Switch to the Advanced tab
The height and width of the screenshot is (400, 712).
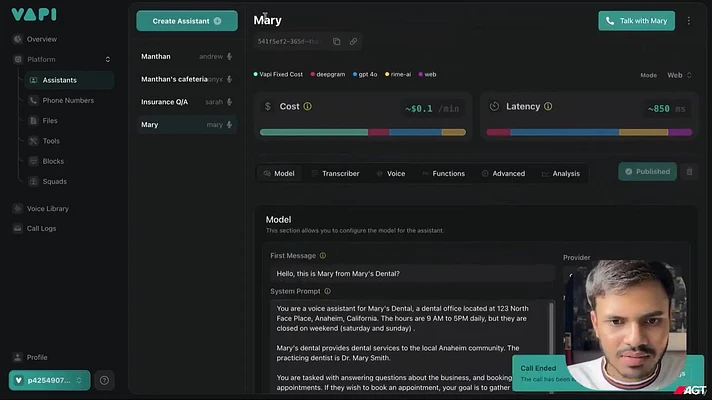tap(504, 173)
